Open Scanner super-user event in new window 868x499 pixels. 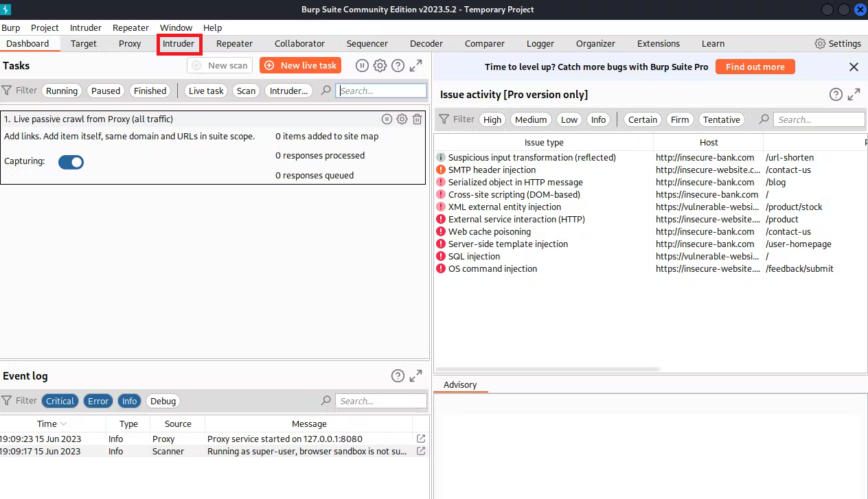(421, 451)
